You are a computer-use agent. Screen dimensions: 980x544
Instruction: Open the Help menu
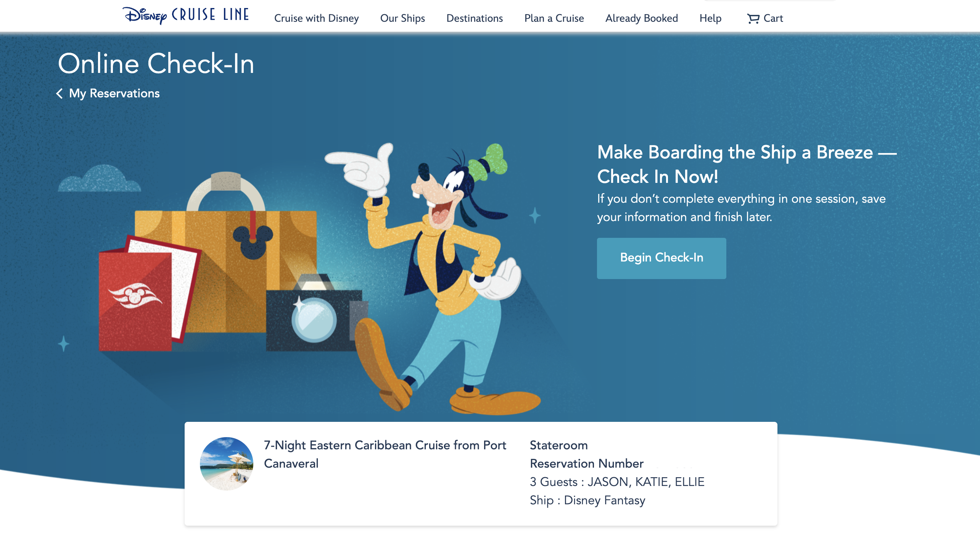710,18
